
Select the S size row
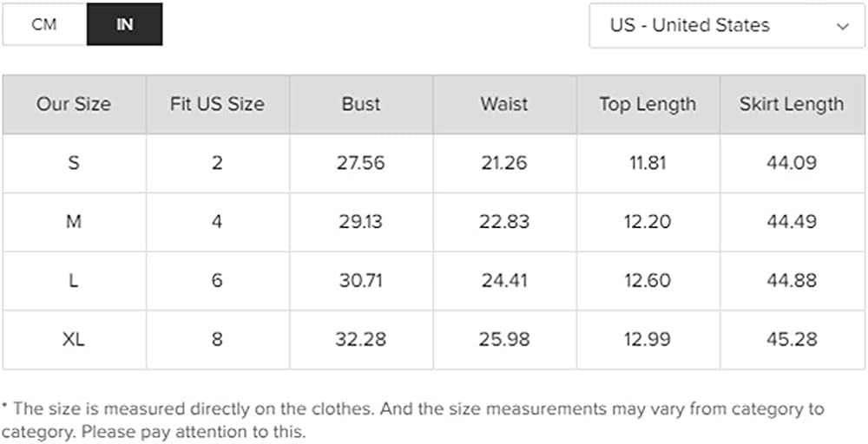click(x=74, y=163)
